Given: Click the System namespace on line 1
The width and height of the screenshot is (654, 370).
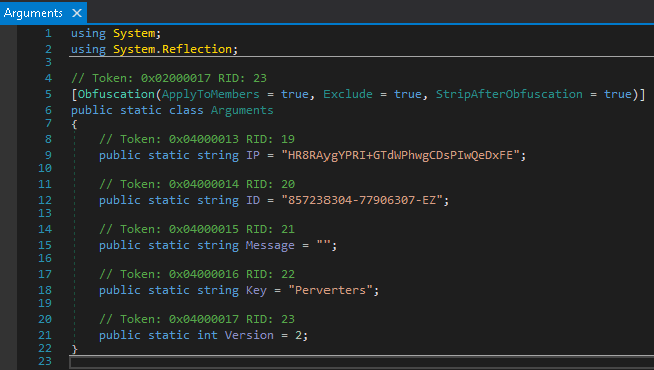Looking at the screenshot, I should tap(134, 33).
